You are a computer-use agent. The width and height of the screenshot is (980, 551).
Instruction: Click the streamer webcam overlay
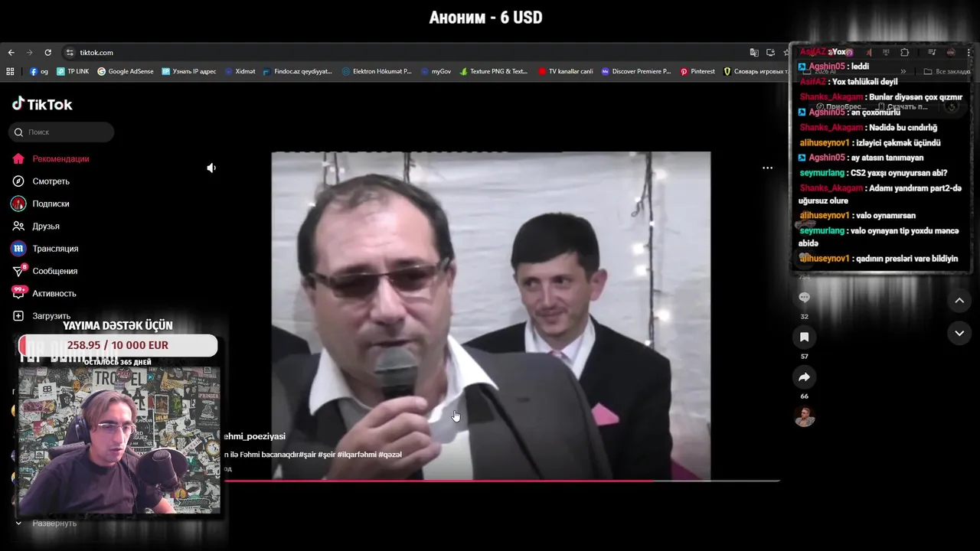pyautogui.click(x=119, y=440)
